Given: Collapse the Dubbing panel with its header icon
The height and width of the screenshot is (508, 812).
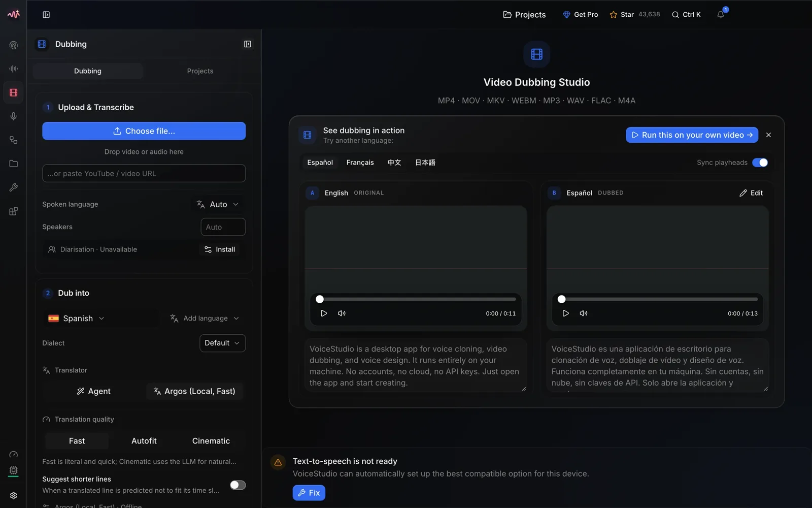Looking at the screenshot, I should (x=248, y=44).
